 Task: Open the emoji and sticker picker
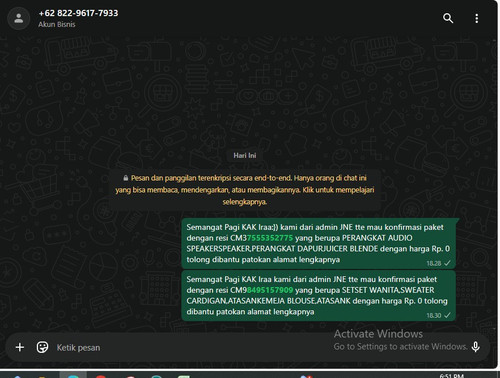pos(42,347)
